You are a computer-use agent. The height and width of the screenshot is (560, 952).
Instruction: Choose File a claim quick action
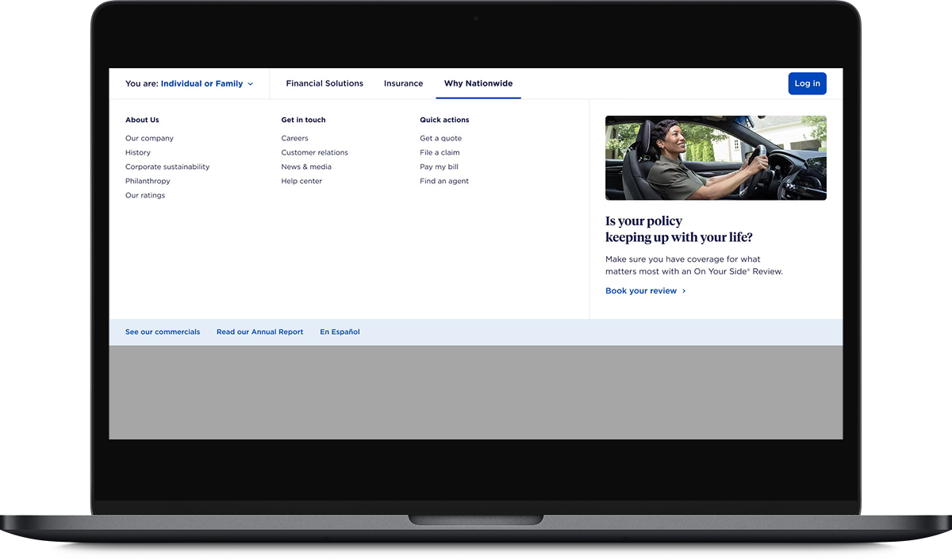pyautogui.click(x=440, y=152)
